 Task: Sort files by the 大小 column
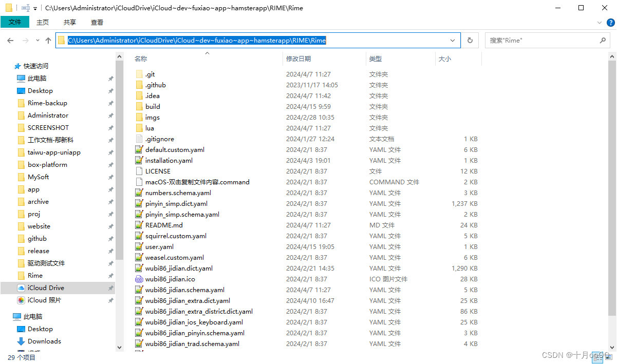click(445, 59)
